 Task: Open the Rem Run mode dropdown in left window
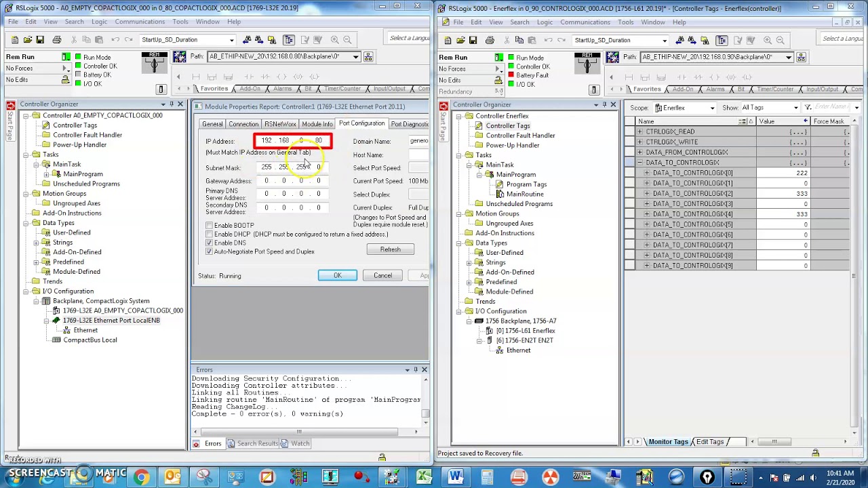pos(66,58)
